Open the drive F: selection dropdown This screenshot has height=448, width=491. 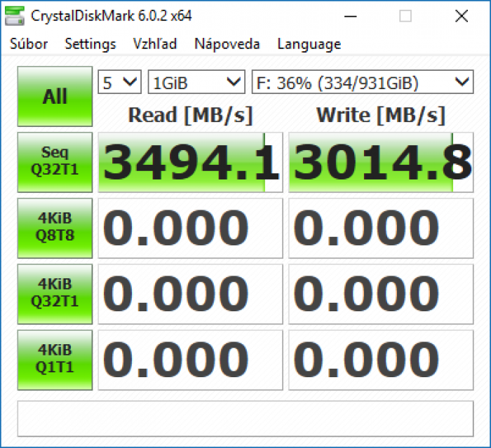[362, 83]
